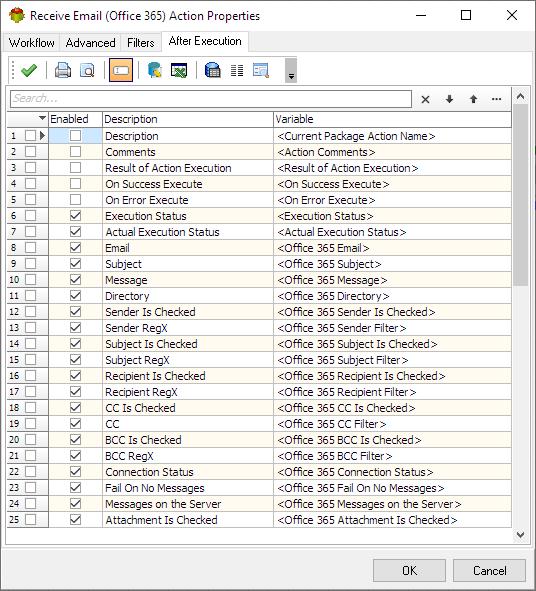Image resolution: width=536 pixels, height=591 pixels.
Task: Open print preview magnifier icon
Action: 87,70
